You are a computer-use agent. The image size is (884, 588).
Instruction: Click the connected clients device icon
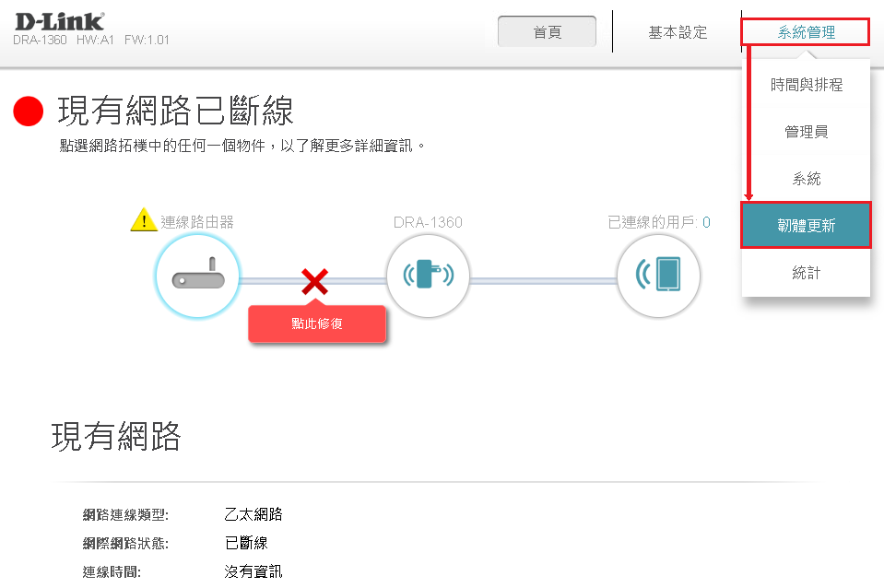(x=658, y=276)
